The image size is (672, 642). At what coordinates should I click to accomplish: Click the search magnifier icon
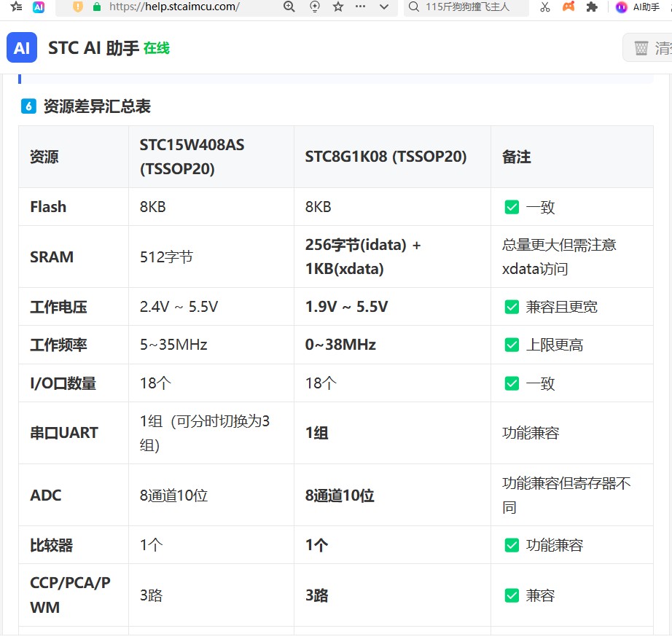click(x=413, y=7)
